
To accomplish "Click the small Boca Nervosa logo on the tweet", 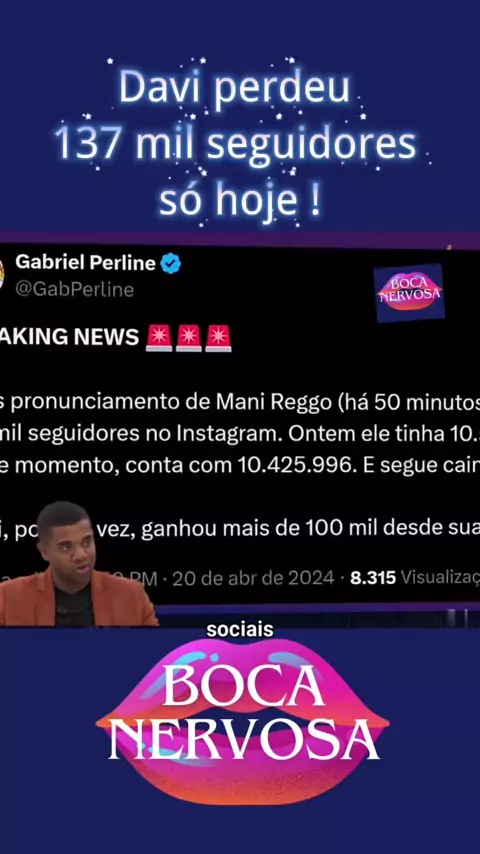I will pos(409,292).
